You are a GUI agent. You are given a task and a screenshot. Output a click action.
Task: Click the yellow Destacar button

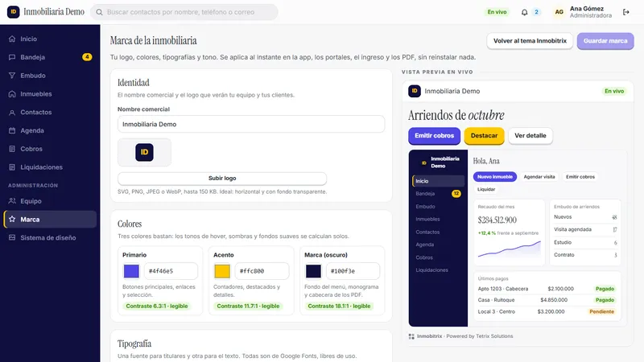pyautogui.click(x=485, y=136)
